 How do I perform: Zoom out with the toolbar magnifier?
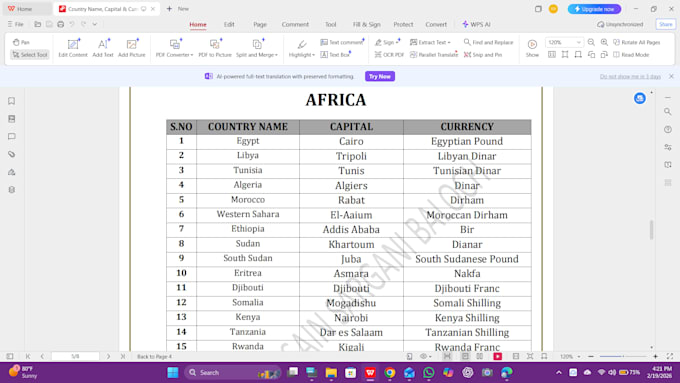591,42
